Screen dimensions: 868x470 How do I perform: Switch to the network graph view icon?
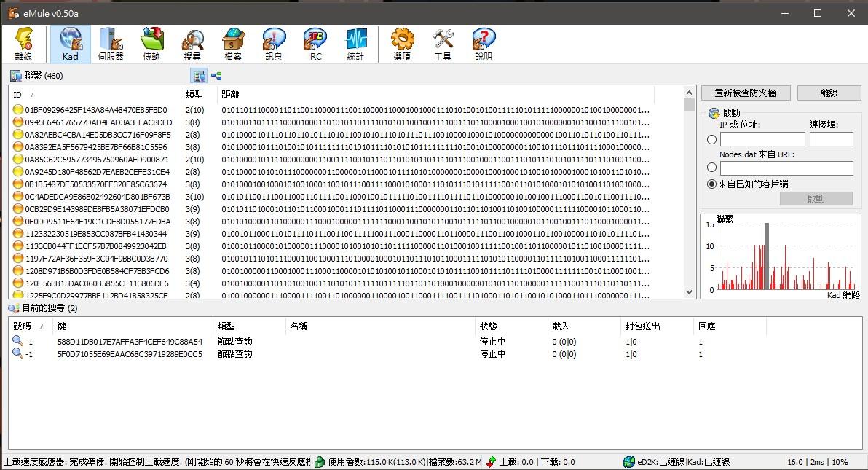click(216, 75)
